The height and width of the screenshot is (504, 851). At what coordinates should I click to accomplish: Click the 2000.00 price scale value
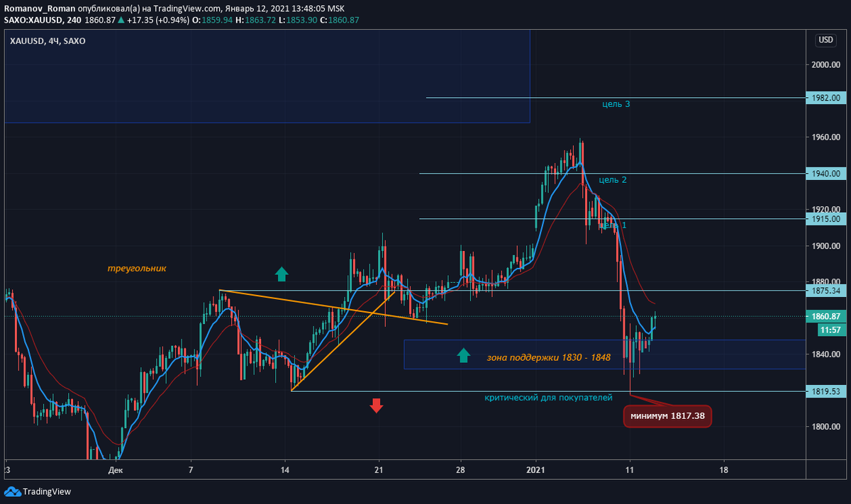click(826, 65)
